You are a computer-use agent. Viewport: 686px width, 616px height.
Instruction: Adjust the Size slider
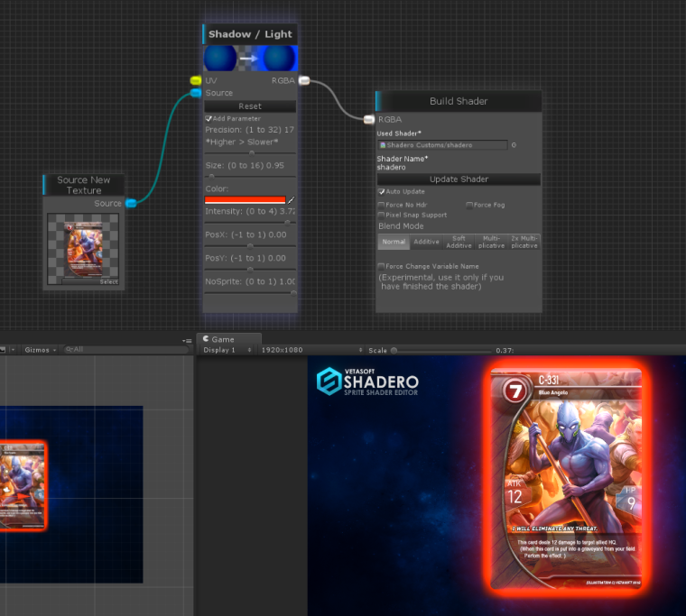[250, 177]
